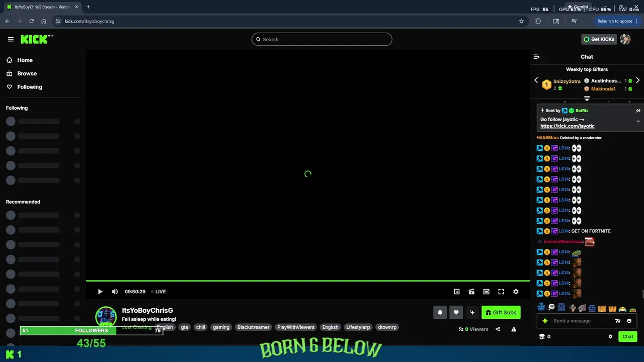Send the message with the Chat button
This screenshot has height=362, width=644.
628,337
